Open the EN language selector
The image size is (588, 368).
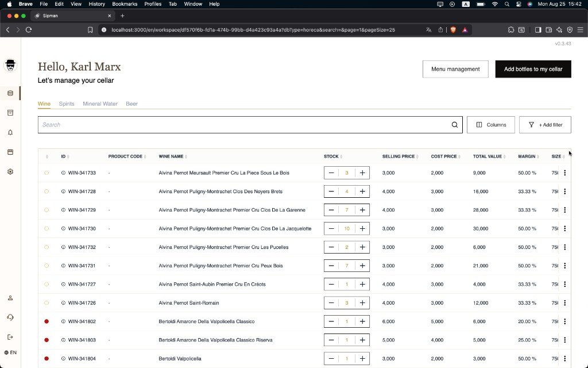click(10, 352)
